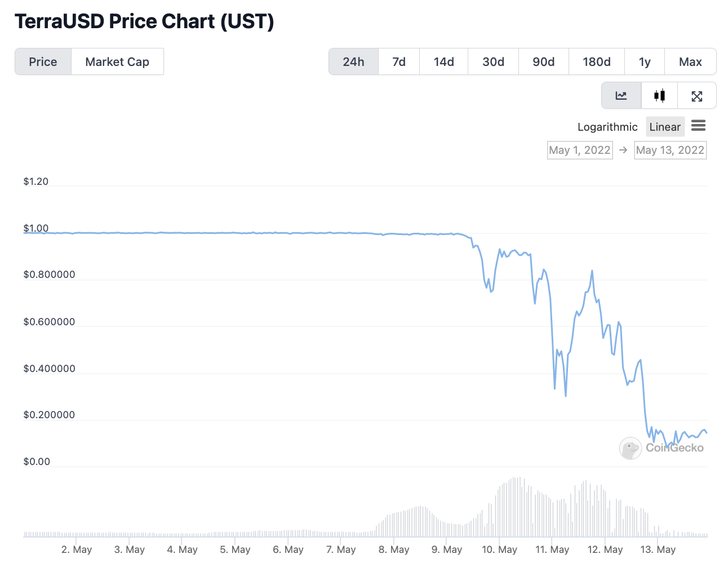Switch to candlestick chart icon
The image size is (728, 567).
click(659, 95)
